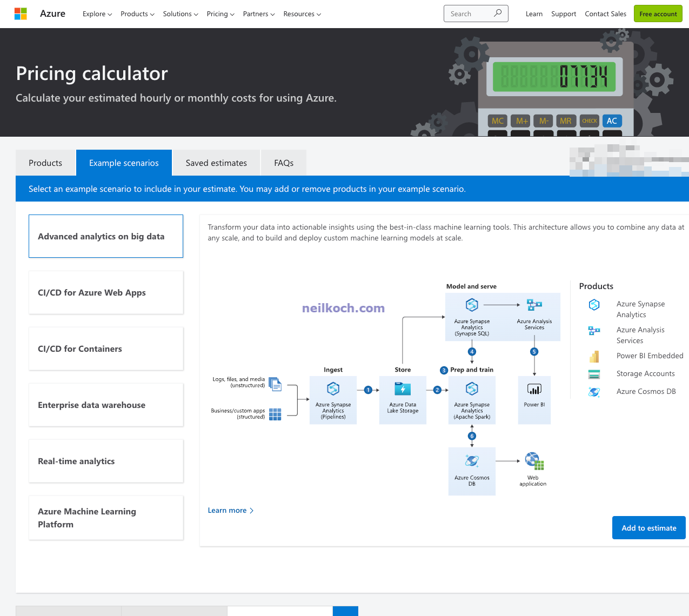Viewport: 689px width, 616px height.
Task: Click the Power BI diagram icon
Action: pos(534,389)
